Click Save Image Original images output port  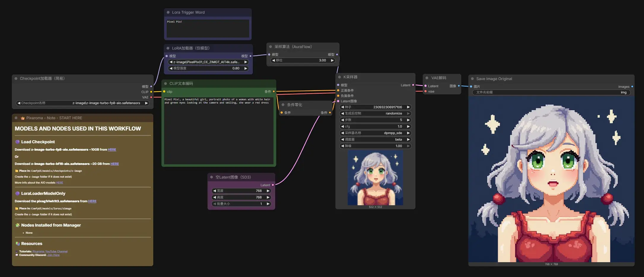632,87
